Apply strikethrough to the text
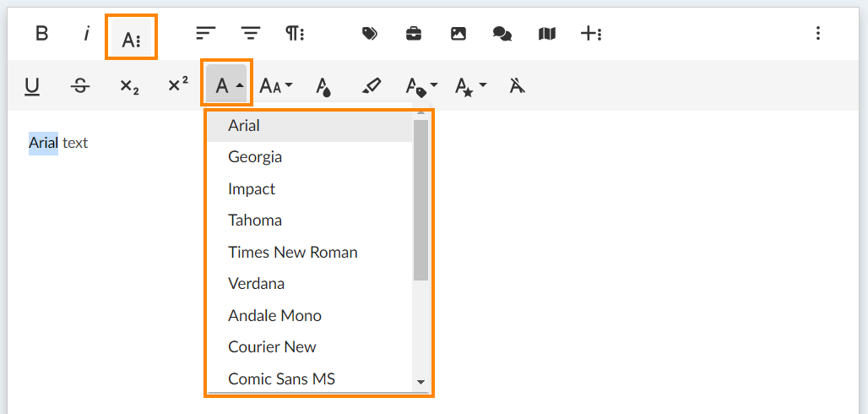This screenshot has height=414, width=868. pos(80,85)
